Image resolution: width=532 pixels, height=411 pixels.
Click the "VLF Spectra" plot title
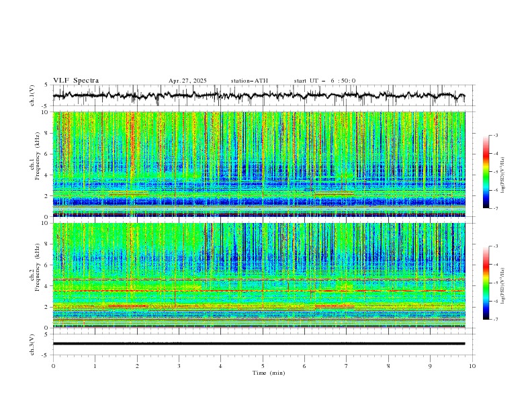tap(76, 81)
